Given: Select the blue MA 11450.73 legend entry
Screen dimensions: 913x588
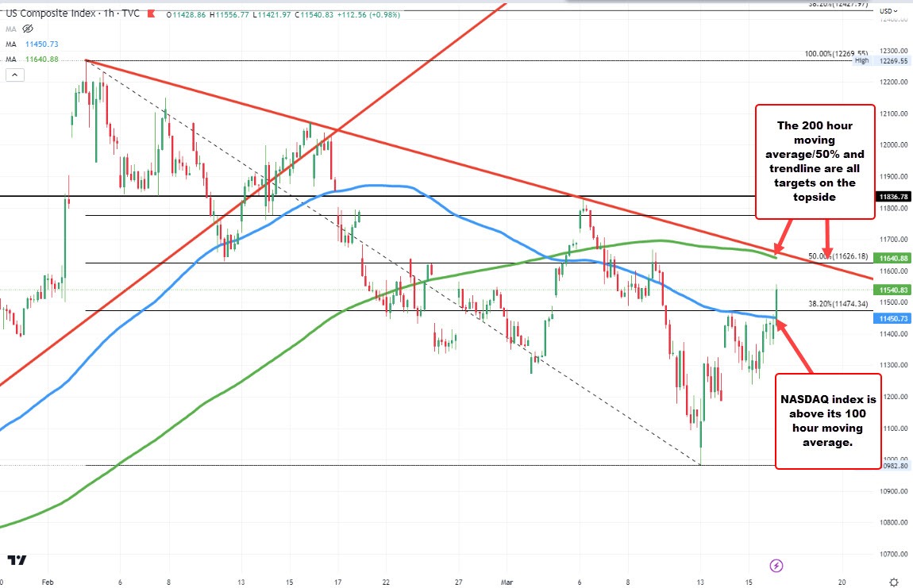Looking at the screenshot, I should (x=33, y=44).
